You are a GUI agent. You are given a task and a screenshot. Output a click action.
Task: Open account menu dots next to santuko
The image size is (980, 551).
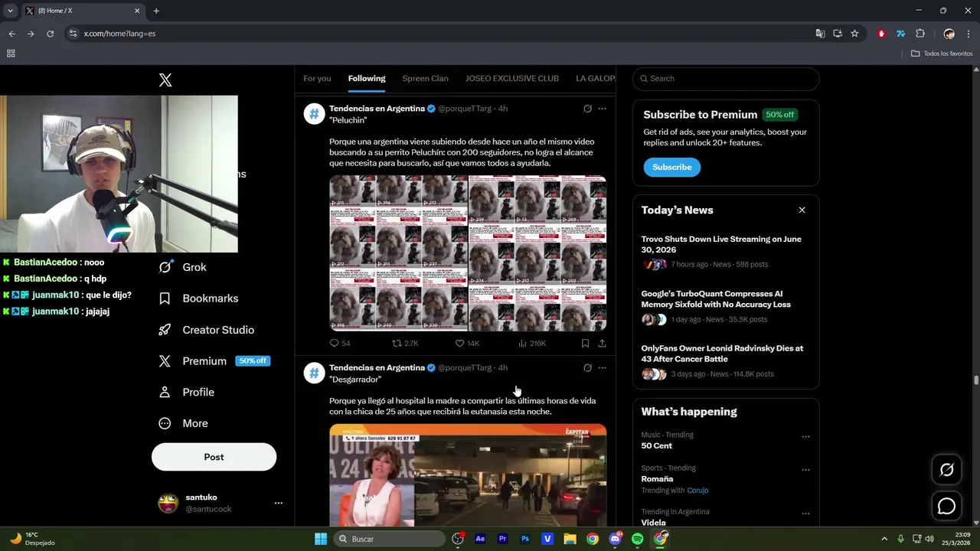[x=279, y=503]
